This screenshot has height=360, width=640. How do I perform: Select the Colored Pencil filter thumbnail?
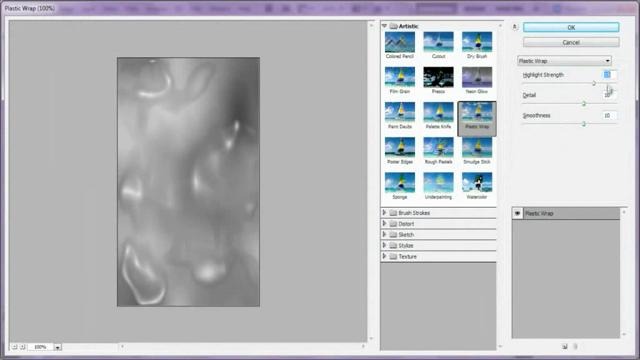[400, 42]
